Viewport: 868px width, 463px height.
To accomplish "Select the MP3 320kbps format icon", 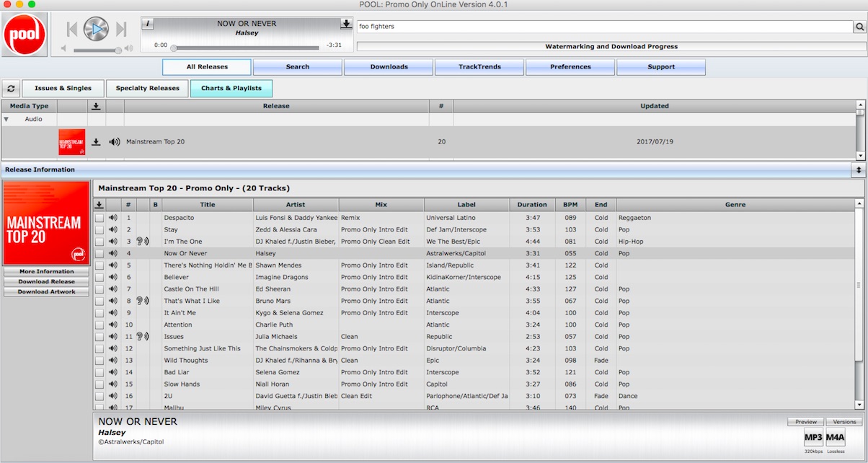I will (x=813, y=438).
